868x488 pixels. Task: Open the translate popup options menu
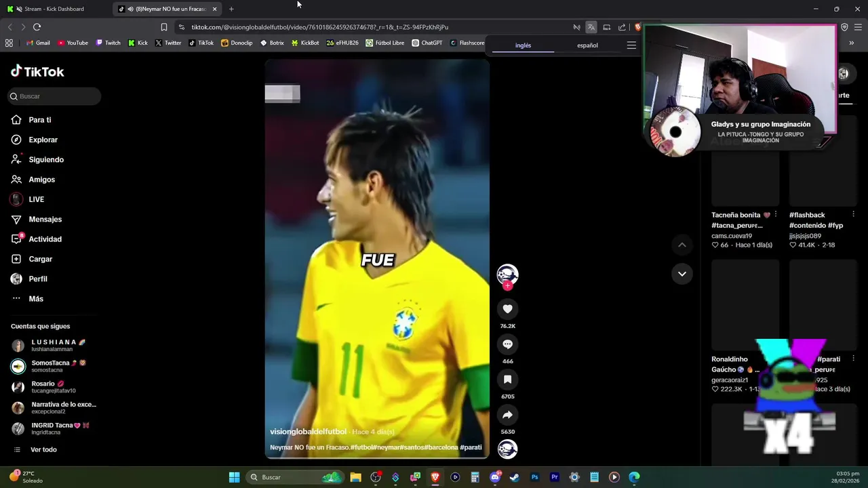pos(631,45)
